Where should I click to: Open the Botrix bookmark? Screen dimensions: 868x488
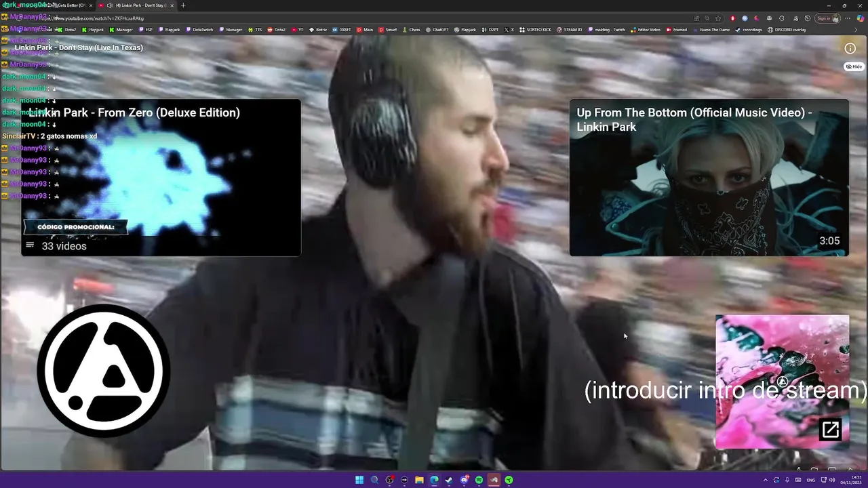coord(318,30)
